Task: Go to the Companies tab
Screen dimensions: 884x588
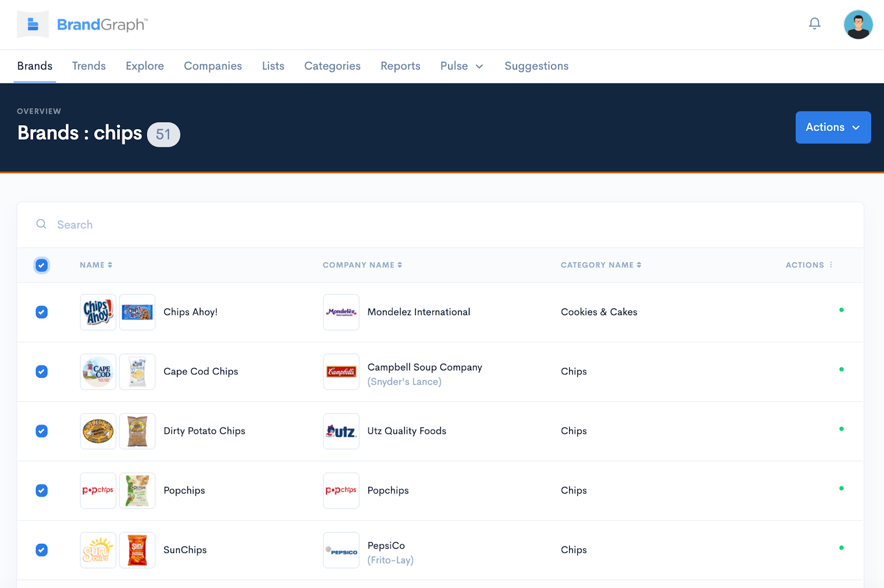Action: (213, 66)
